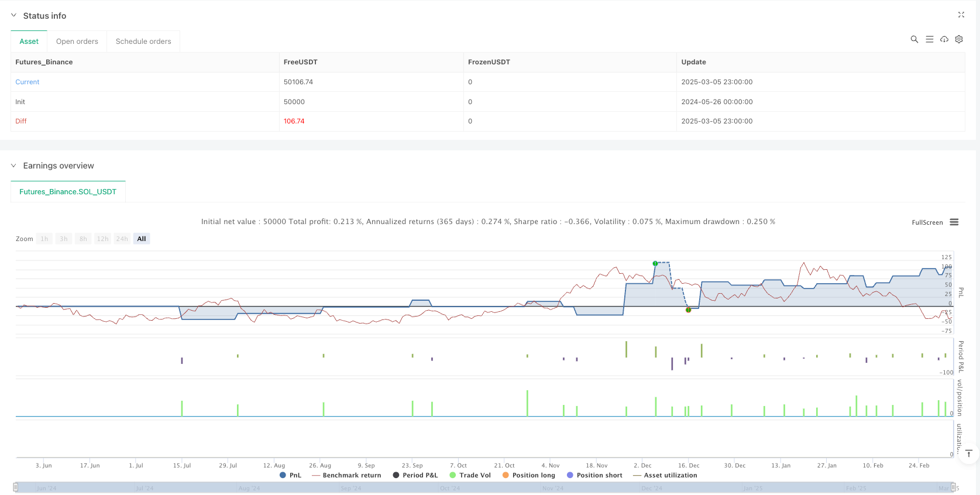Switch to the Open orders tab
This screenshot has width=980, height=495.
[77, 42]
